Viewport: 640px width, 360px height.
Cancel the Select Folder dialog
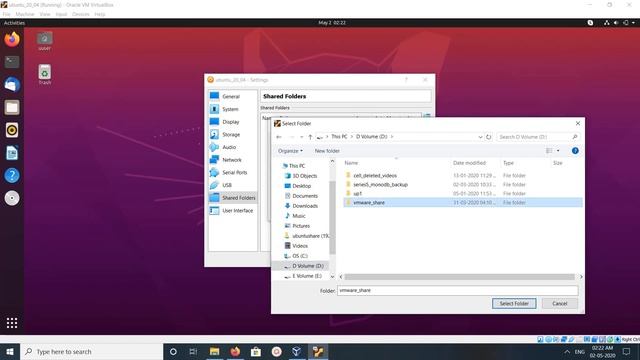(x=560, y=304)
